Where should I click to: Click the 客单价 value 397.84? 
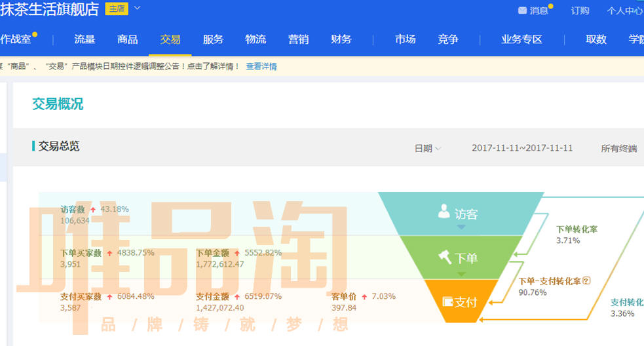(344, 308)
